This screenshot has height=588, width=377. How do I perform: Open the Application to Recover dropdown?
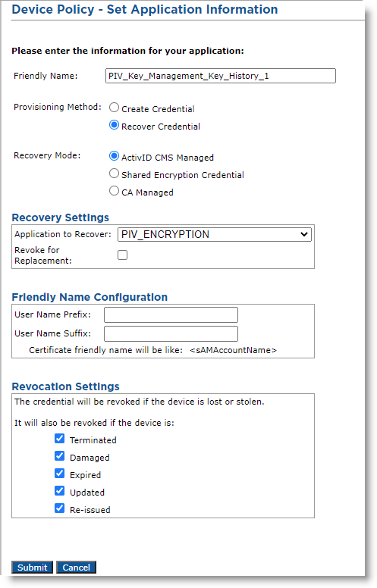click(x=215, y=234)
